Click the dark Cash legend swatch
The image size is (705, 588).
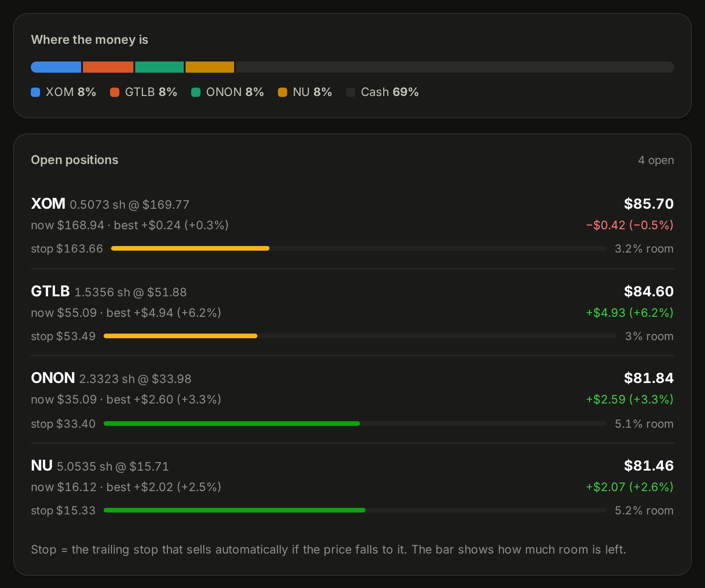[x=351, y=92]
